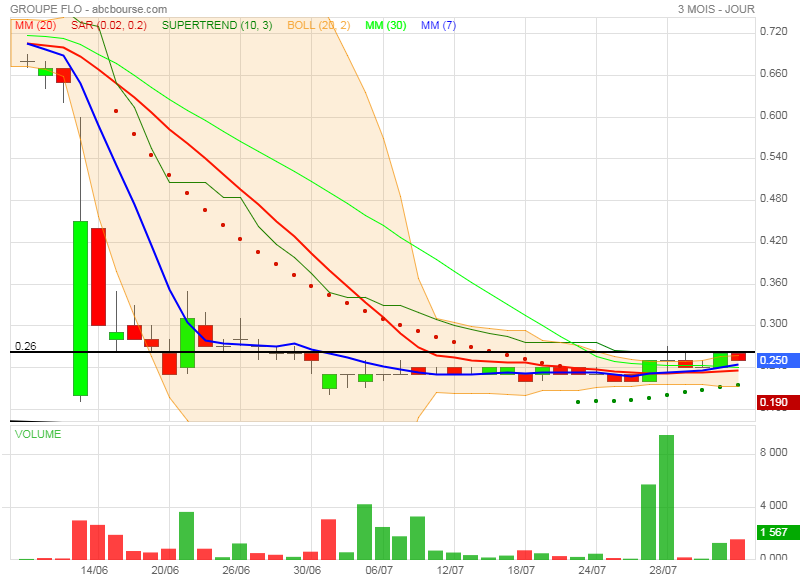Select the 0.26 horizontal line label

[26, 346]
